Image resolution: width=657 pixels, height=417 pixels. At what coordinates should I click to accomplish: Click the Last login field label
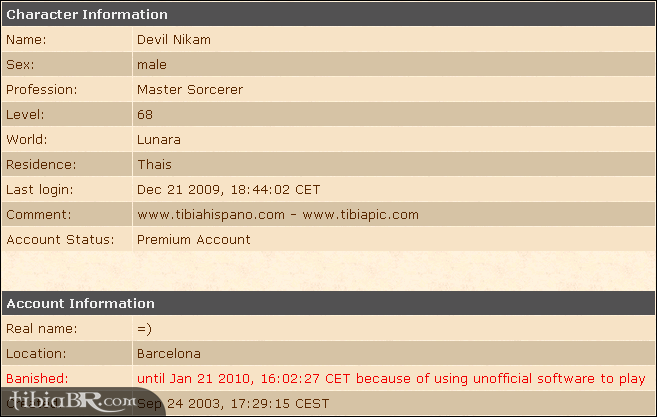pyautogui.click(x=39, y=190)
